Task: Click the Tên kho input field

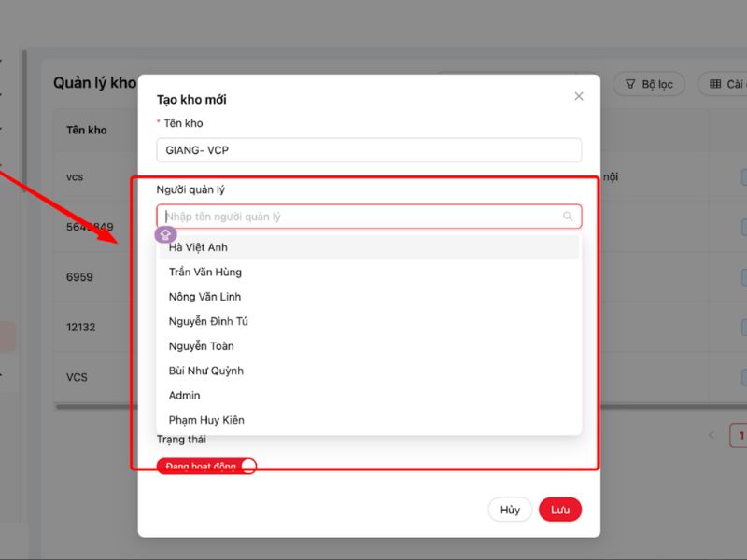Action: point(369,150)
